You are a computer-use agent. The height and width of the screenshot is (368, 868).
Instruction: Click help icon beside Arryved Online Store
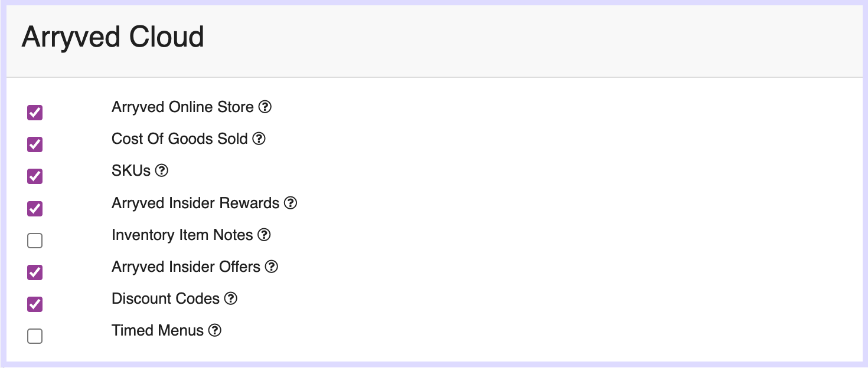coord(265,107)
